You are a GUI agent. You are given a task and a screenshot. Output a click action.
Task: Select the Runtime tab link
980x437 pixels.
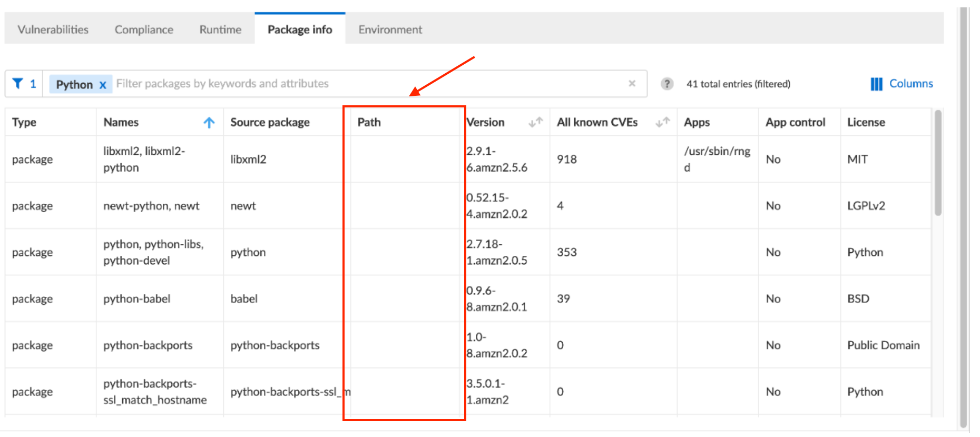tap(220, 29)
